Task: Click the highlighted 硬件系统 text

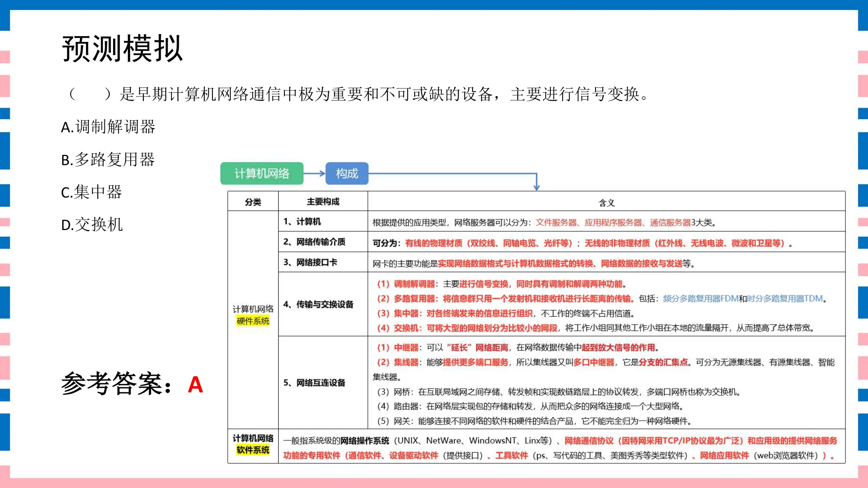Action: (x=253, y=321)
